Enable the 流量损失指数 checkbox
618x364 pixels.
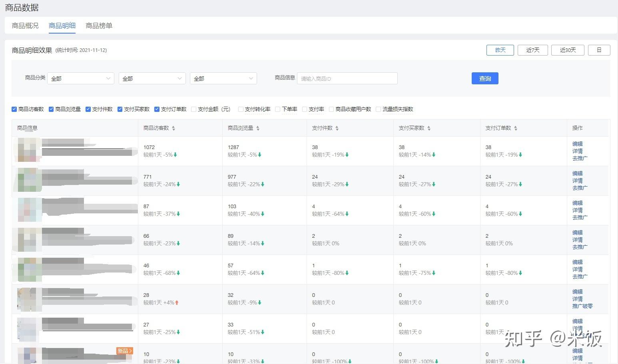pyautogui.click(x=378, y=109)
